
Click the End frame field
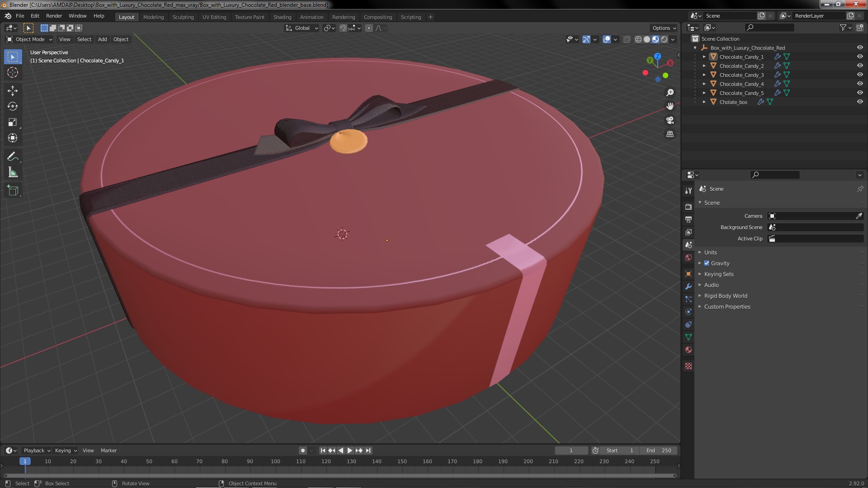(x=658, y=450)
